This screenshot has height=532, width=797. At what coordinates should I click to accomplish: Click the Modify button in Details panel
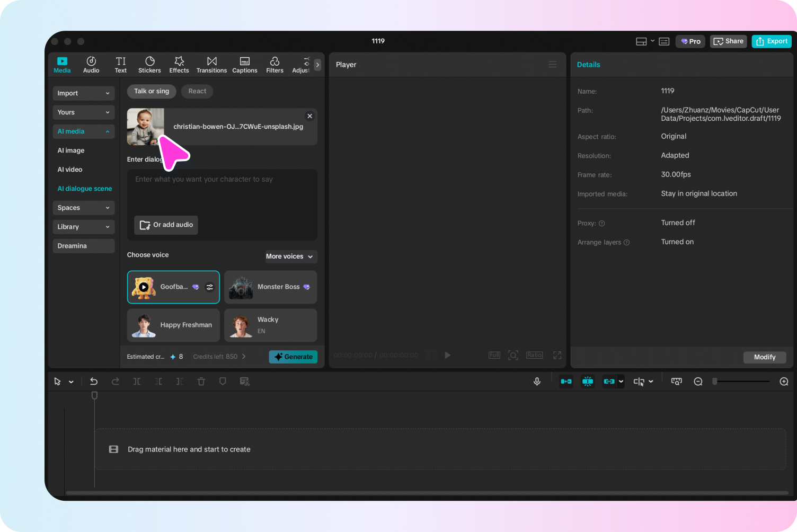click(x=765, y=357)
